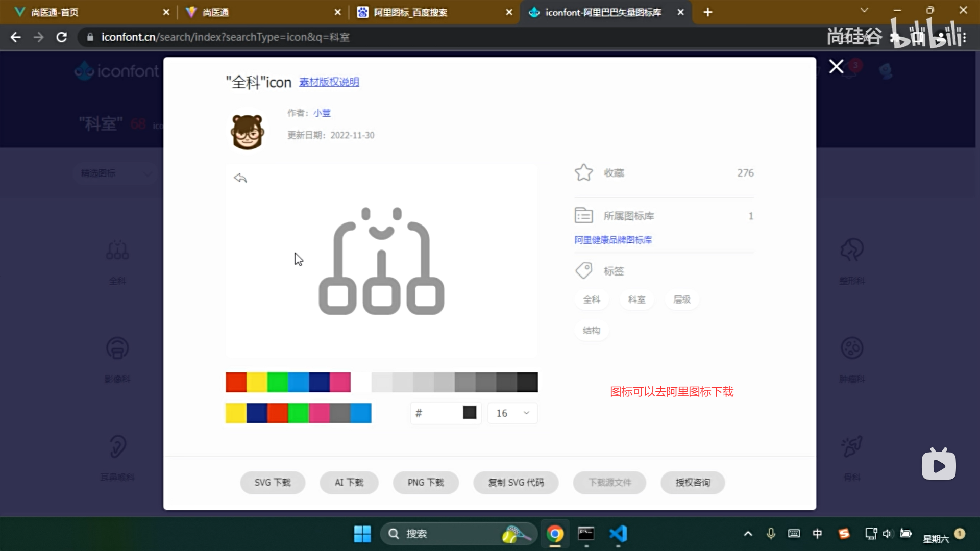Pick the red color swatch

tap(235, 382)
